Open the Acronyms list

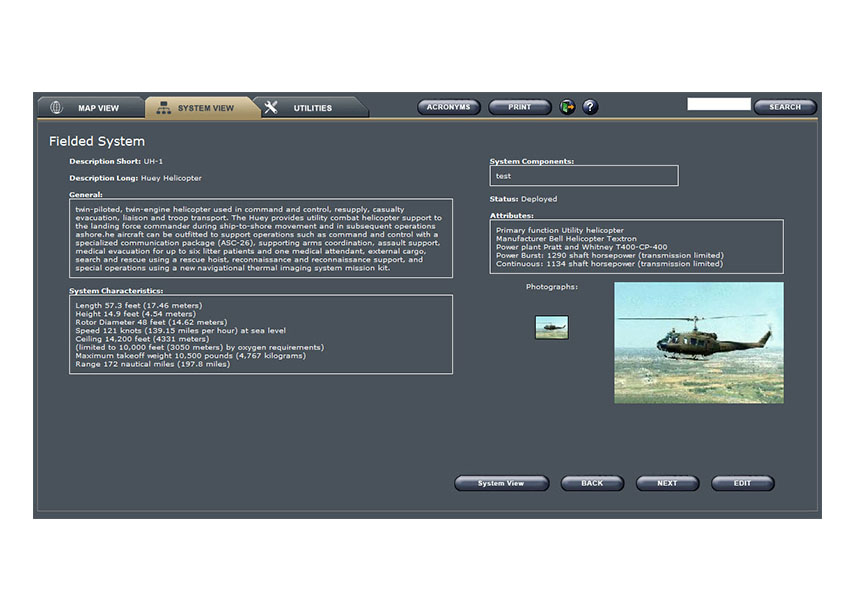coord(448,107)
